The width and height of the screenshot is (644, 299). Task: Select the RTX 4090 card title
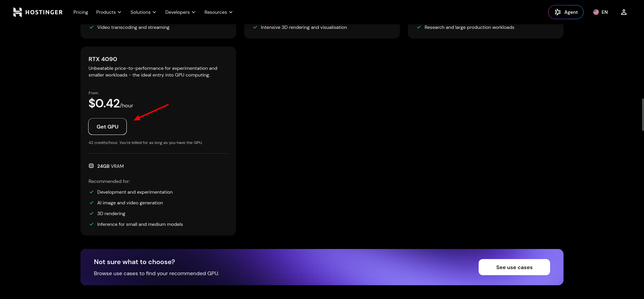[x=103, y=59]
